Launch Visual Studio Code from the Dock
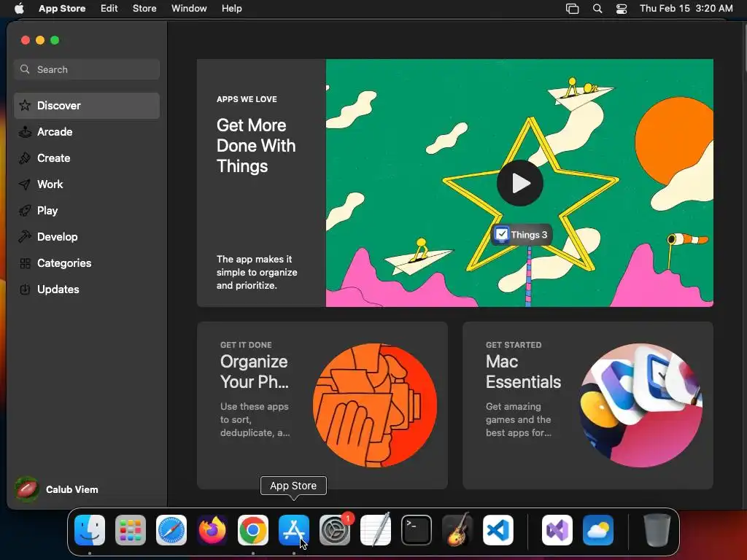747x560 pixels. (498, 530)
